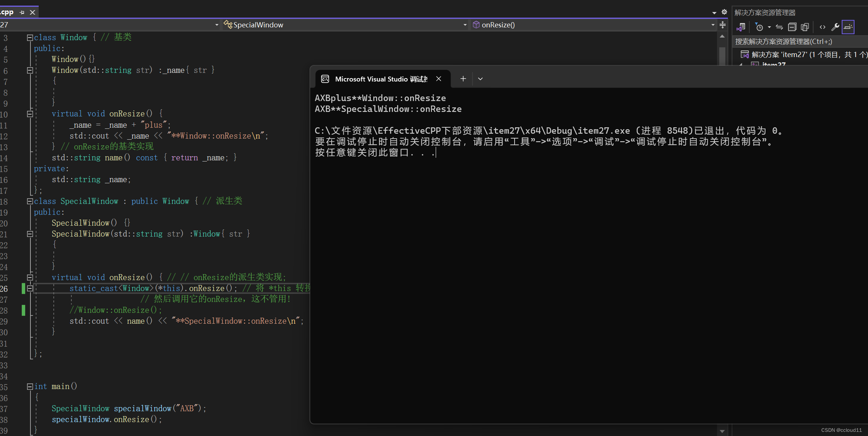The width and height of the screenshot is (868, 436).
Task: Click 'specialWindow.onResize();' in main
Action: pyautogui.click(x=107, y=419)
